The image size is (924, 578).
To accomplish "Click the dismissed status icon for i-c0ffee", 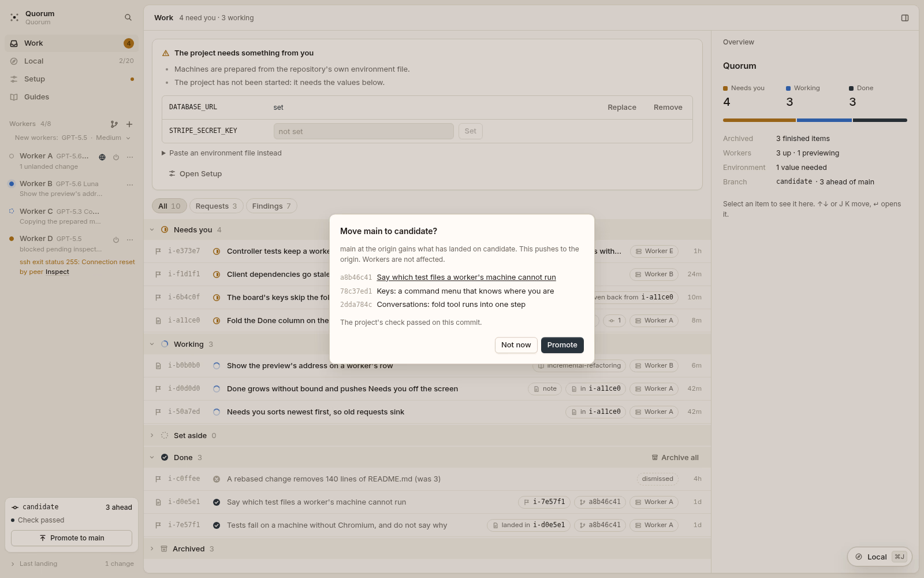I will 217,479.
